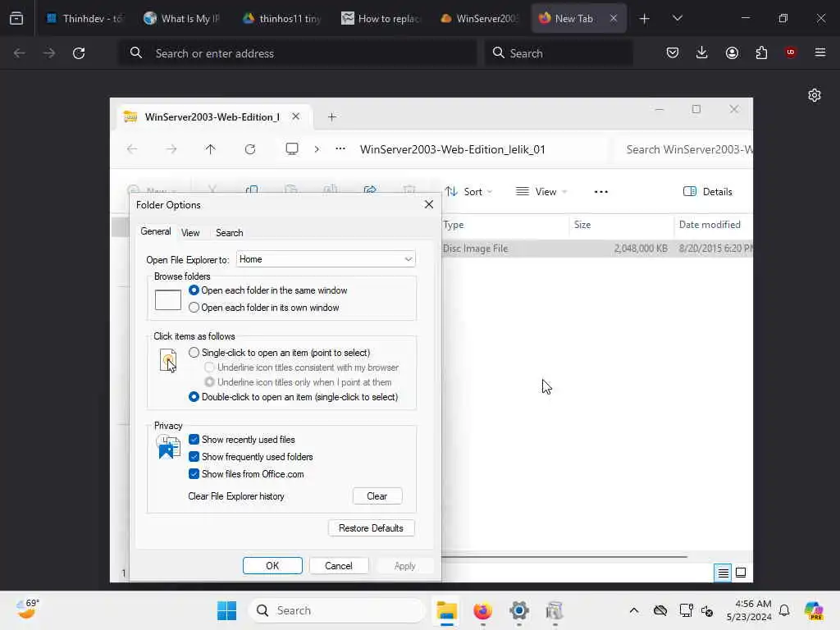The height and width of the screenshot is (630, 840).
Task: Sort by Date modified column header
Action: point(713,225)
